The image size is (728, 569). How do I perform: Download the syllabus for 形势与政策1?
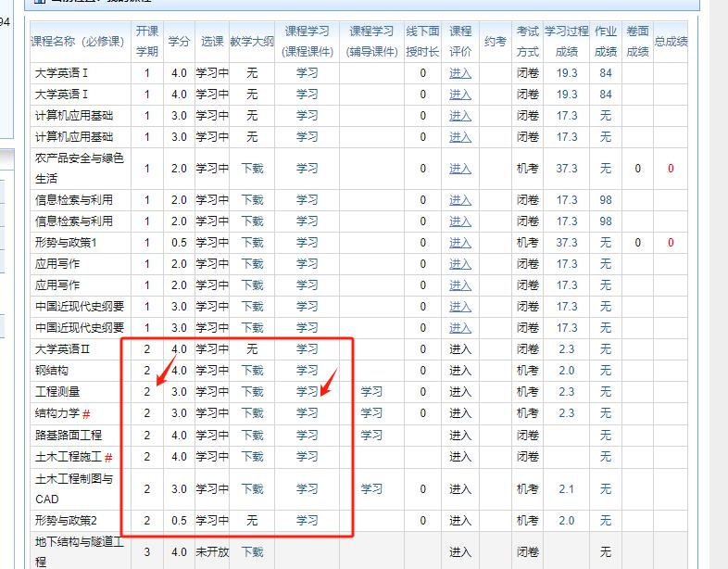coord(252,243)
